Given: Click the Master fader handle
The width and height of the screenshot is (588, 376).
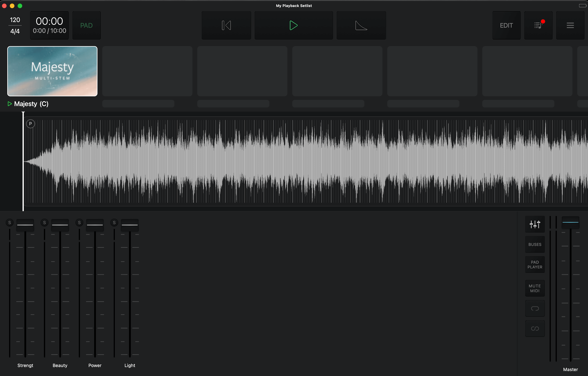Looking at the screenshot, I should coord(570,222).
